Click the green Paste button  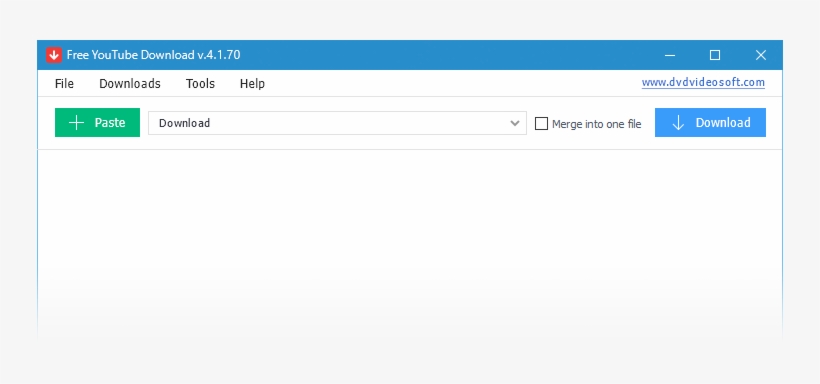click(x=97, y=122)
